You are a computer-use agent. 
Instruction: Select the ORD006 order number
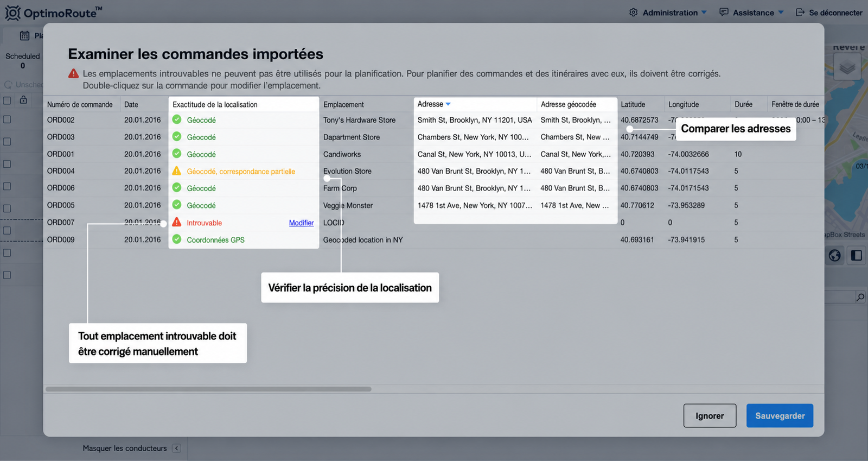(61, 188)
